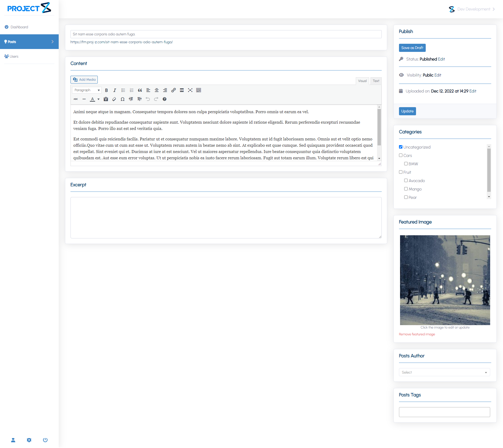Click inside the Excerpt textarea
The width and height of the screenshot is (503, 448).
tap(226, 218)
